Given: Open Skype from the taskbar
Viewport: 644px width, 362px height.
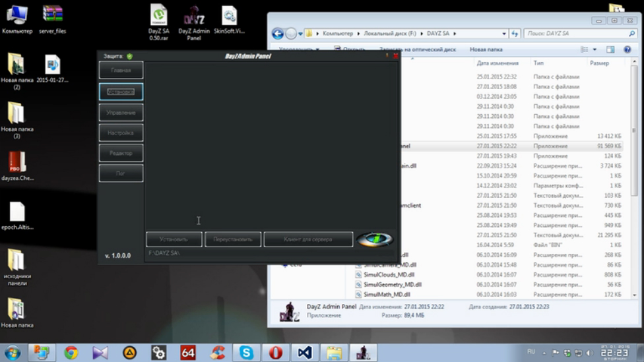Looking at the screenshot, I should click(246, 353).
